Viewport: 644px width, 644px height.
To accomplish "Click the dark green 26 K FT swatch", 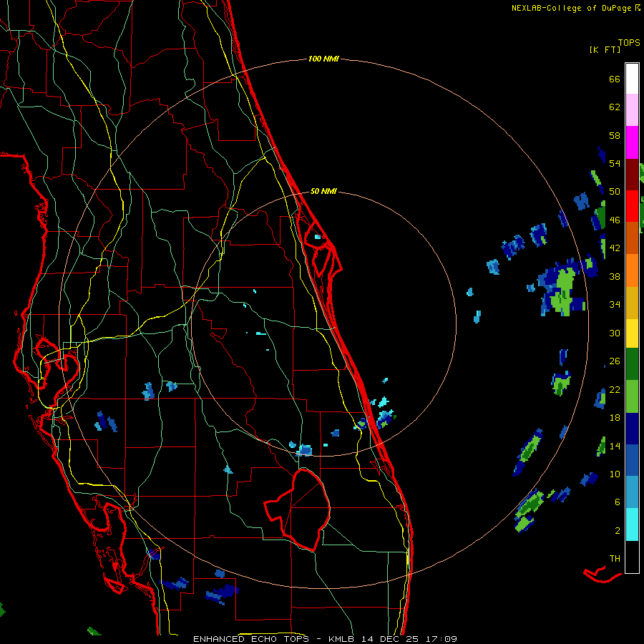I will tap(632, 364).
